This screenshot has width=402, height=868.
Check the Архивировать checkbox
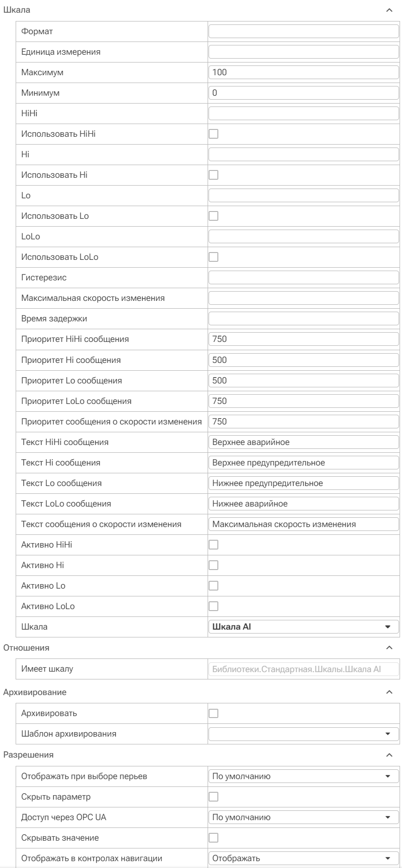213,713
